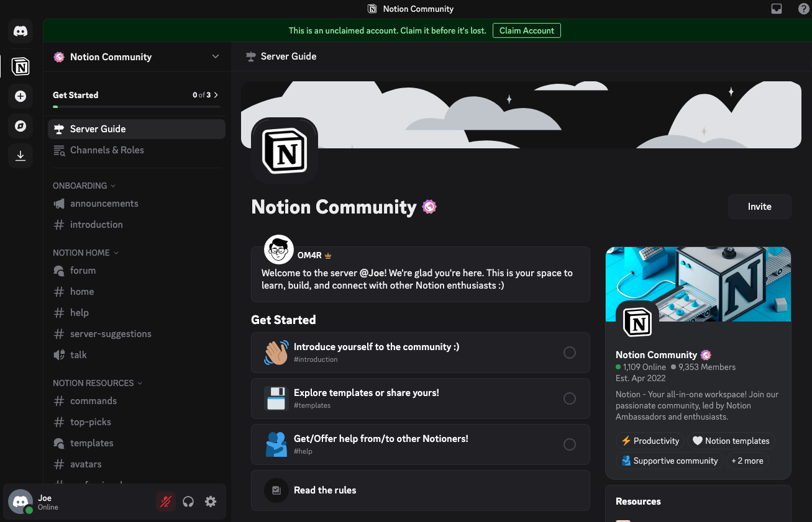Image resolution: width=812 pixels, height=522 pixels.
Task: Click Joe's user avatar in bottom panel
Action: click(x=21, y=502)
